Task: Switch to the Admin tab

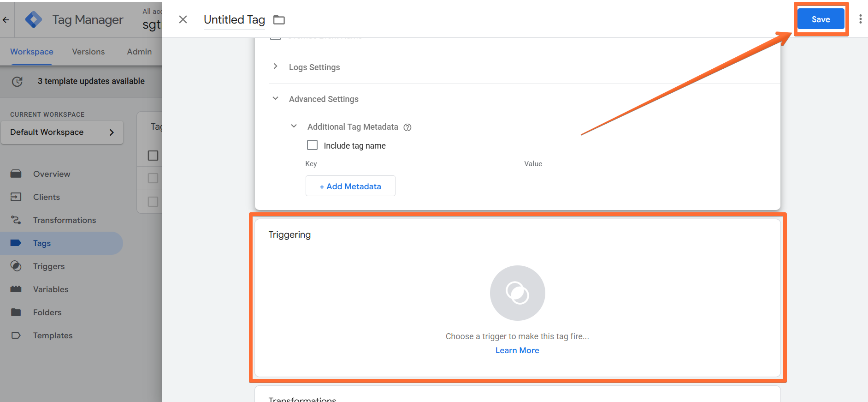Action: 139,52
